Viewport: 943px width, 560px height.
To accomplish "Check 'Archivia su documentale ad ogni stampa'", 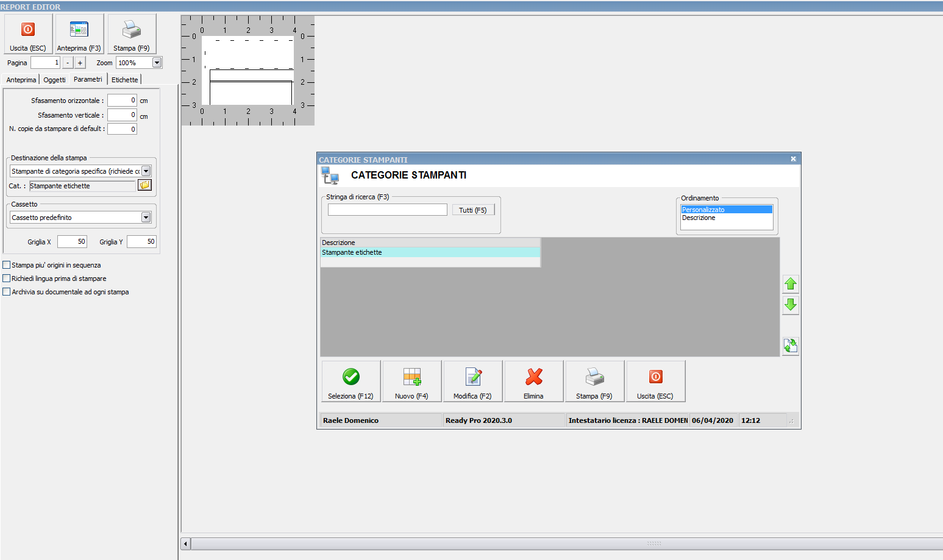I will pos(7,292).
